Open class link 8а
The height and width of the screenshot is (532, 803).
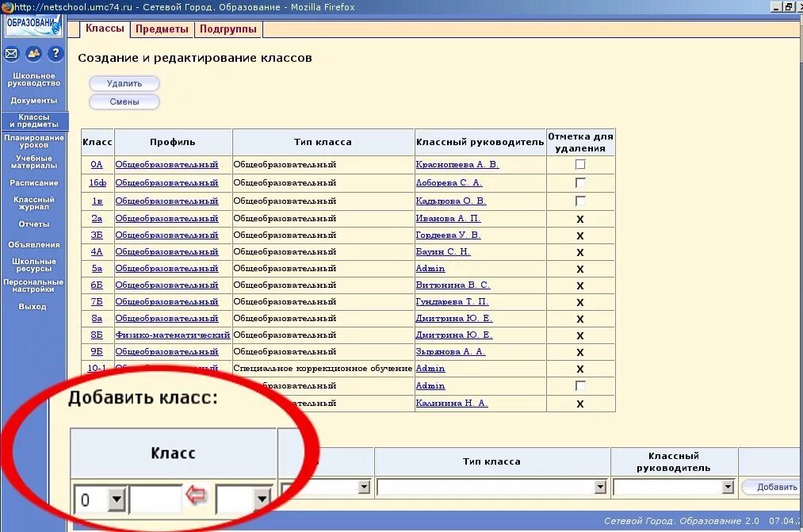(97, 319)
